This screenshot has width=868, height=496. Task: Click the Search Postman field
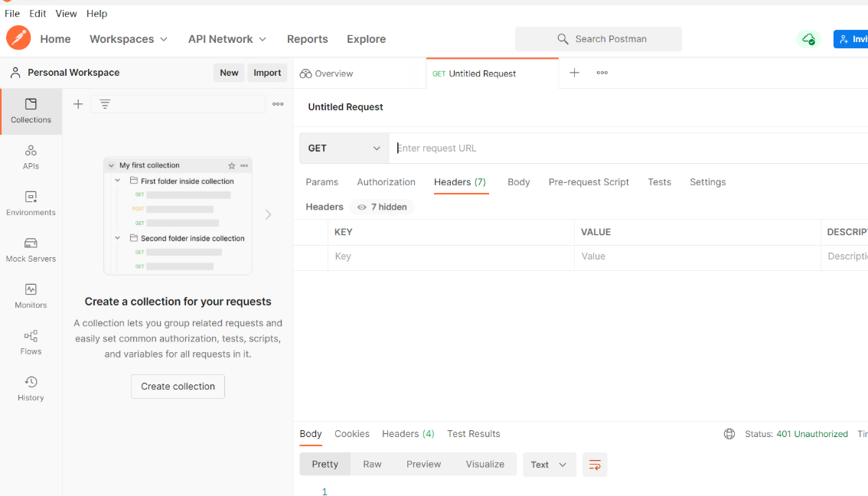coord(599,39)
